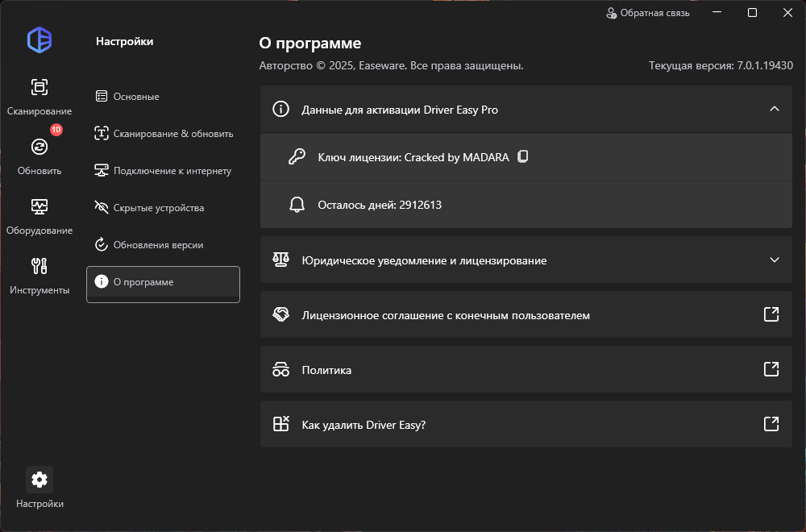
Task: Expand Юридическое уведомление и лицензирование section
Action: point(774,260)
